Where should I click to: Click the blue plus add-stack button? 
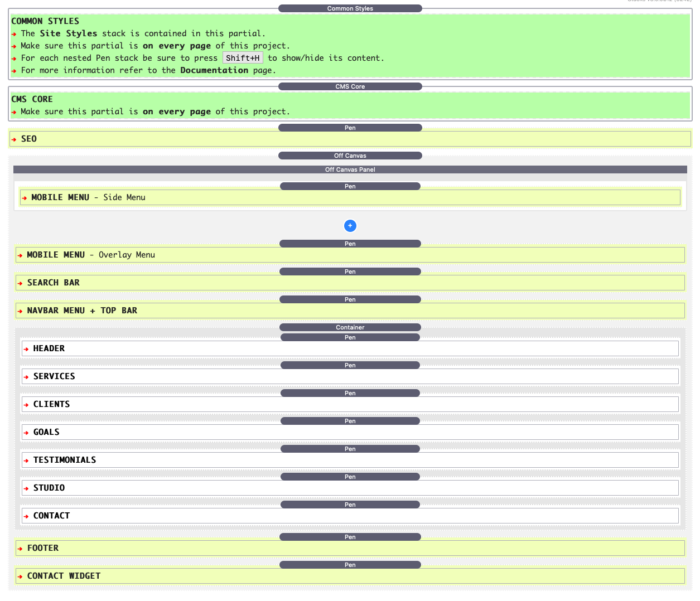coord(350,226)
